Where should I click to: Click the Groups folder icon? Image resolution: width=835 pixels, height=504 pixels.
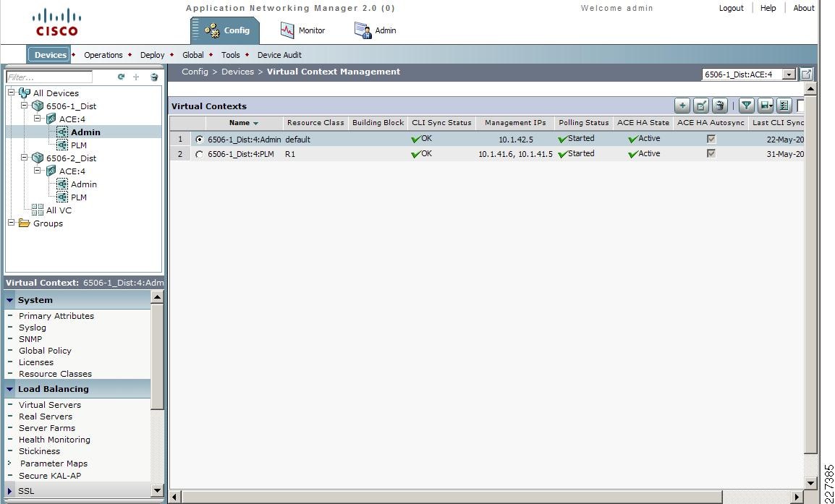point(25,223)
